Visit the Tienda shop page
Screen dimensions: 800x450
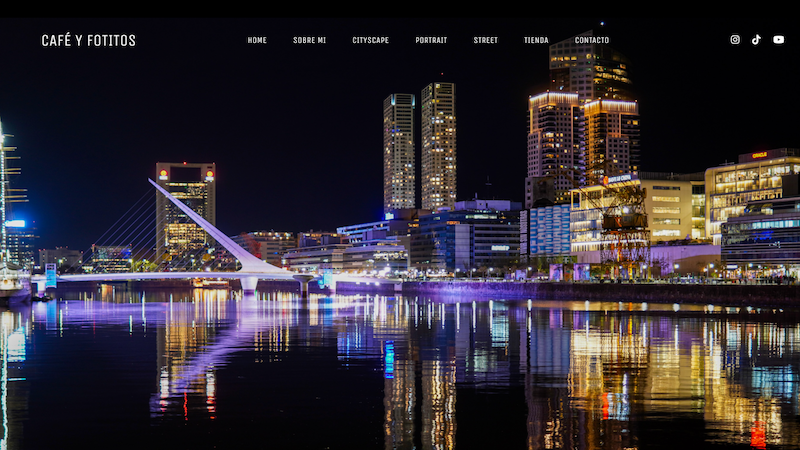pos(536,40)
